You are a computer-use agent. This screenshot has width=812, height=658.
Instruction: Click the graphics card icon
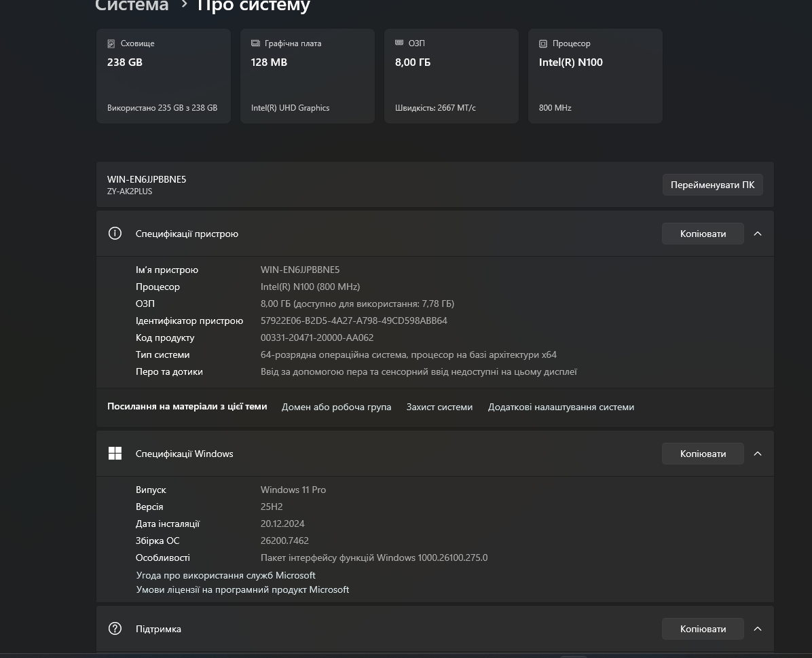pyautogui.click(x=255, y=43)
